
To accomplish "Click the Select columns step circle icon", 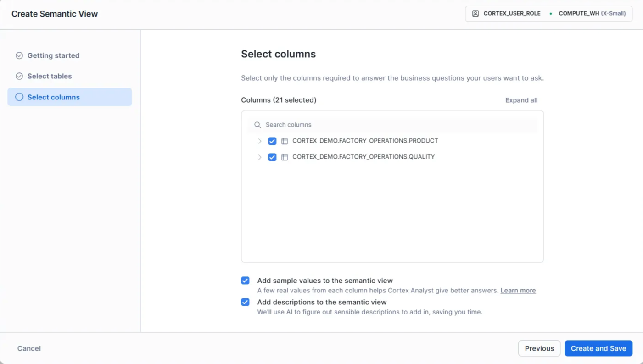I will click(x=19, y=97).
